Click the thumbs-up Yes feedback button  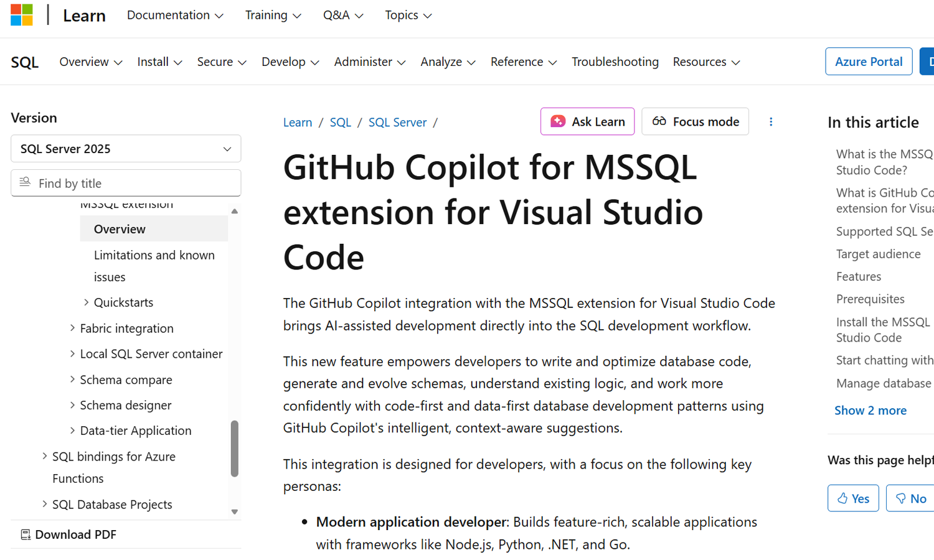coord(852,498)
